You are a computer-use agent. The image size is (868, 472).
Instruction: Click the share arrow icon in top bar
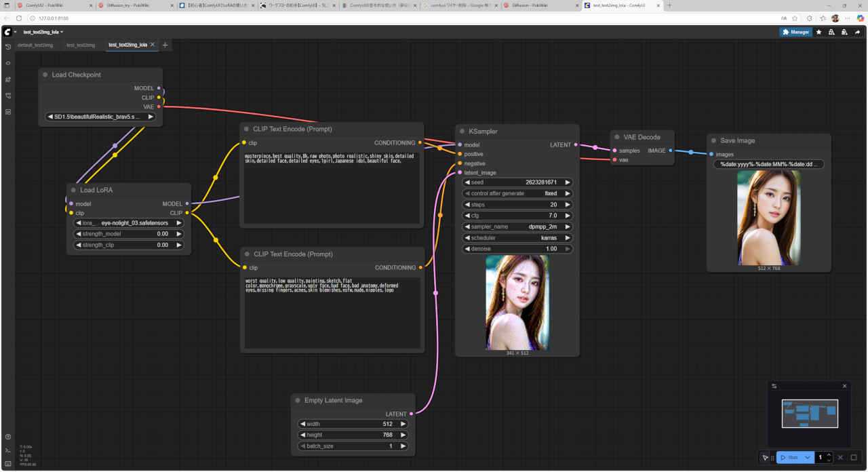pyautogui.click(x=857, y=32)
